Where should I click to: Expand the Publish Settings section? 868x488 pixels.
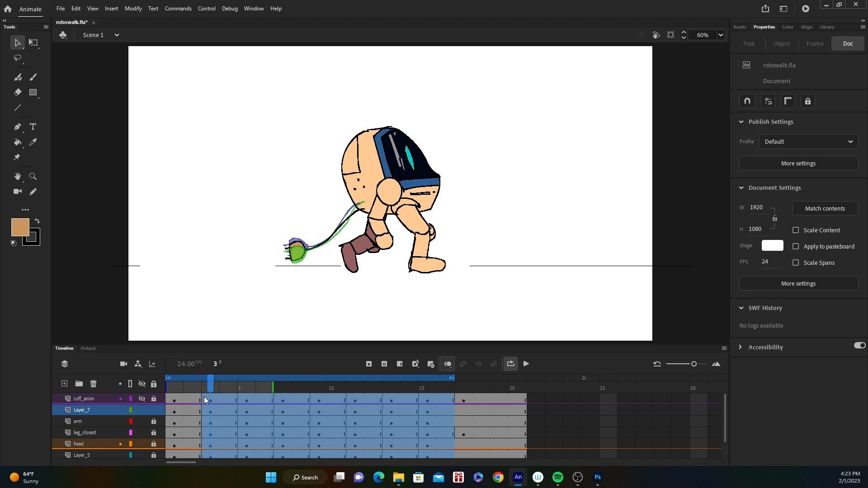click(742, 122)
